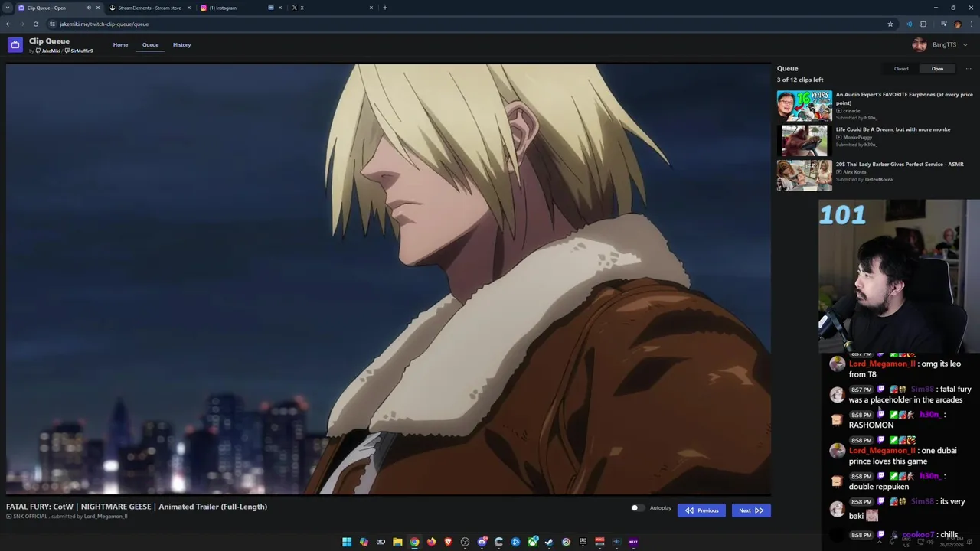Image resolution: width=980 pixels, height=551 pixels.
Task: Open Copilot from the taskbar
Action: tap(364, 542)
